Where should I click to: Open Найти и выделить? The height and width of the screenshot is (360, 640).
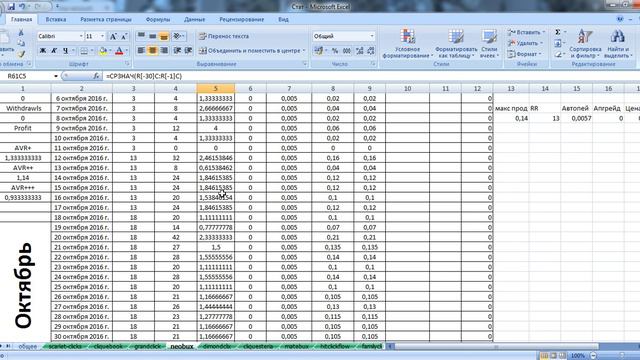point(618,44)
